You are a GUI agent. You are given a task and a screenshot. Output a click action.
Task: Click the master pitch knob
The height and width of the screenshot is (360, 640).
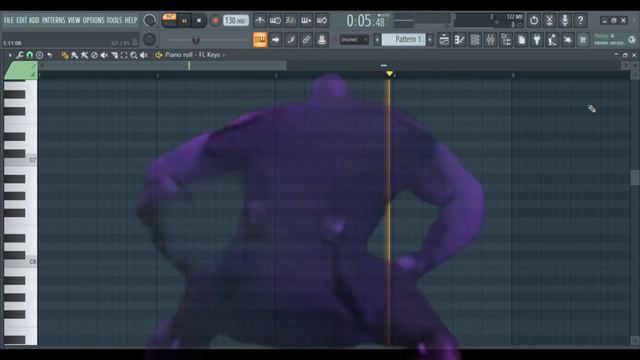click(149, 39)
